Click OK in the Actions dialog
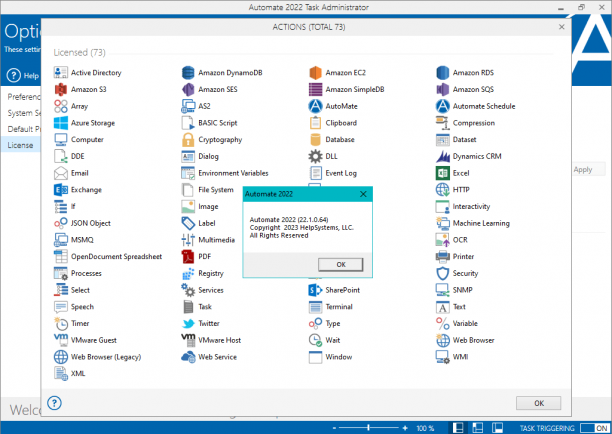Screen dimensions: 612x434 point(539,403)
